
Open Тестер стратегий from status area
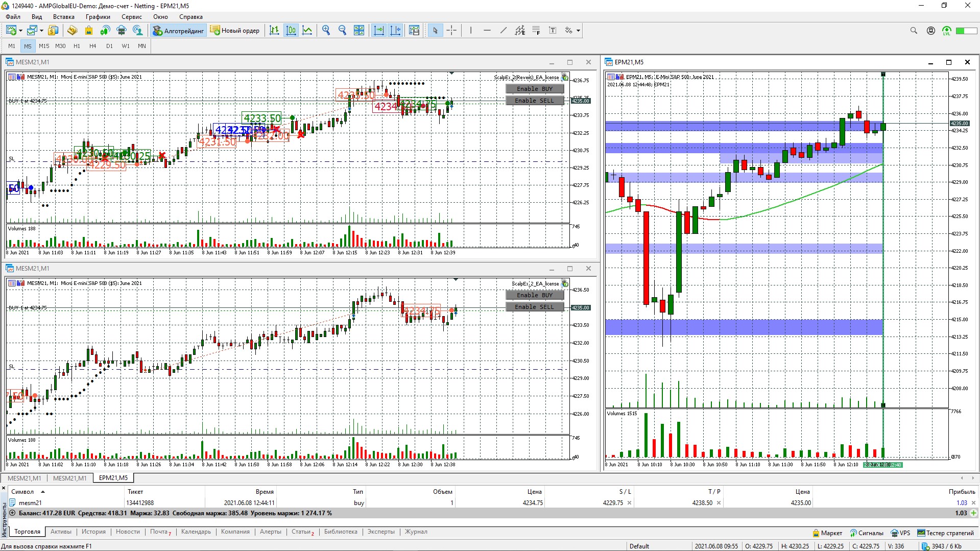pyautogui.click(x=945, y=533)
